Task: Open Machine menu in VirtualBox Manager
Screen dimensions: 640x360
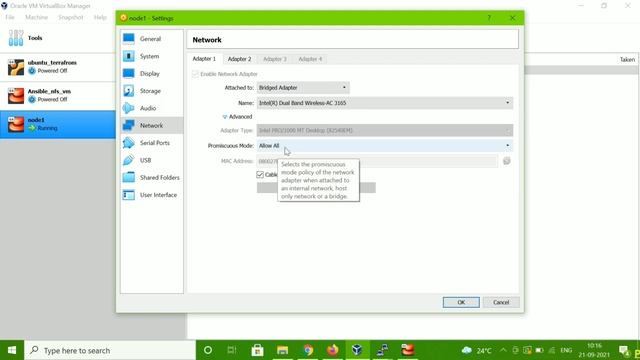Action: (x=36, y=17)
